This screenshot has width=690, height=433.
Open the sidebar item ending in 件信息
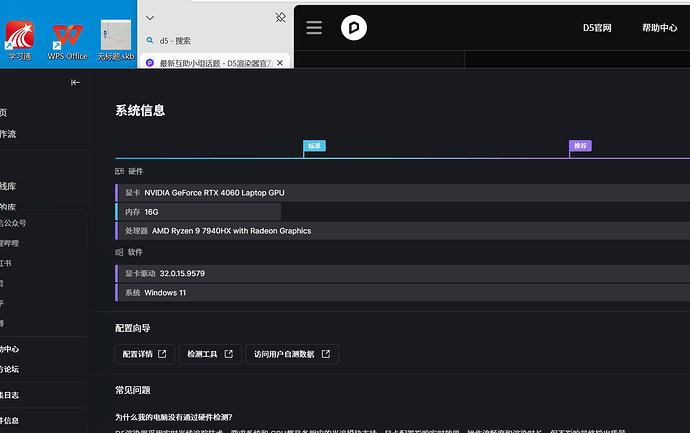[x=9, y=421]
